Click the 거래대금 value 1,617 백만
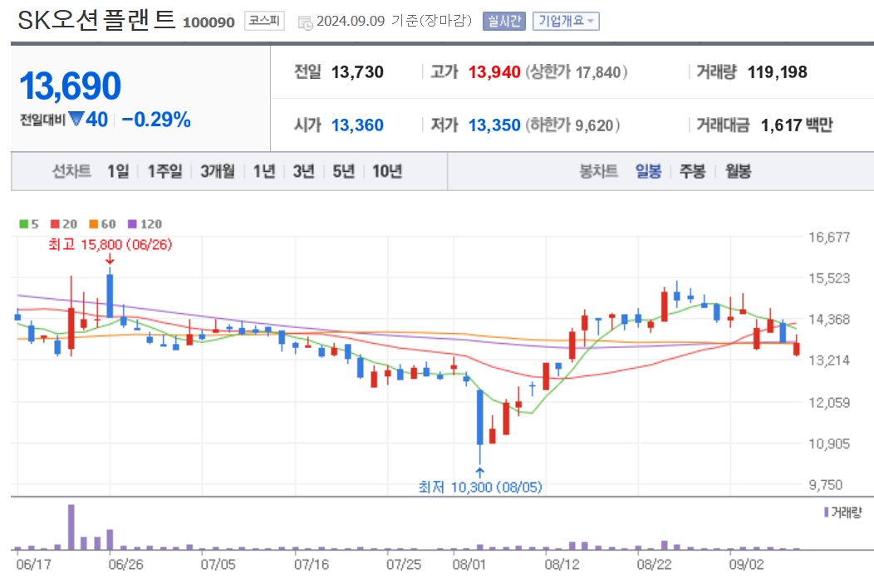 797,125
